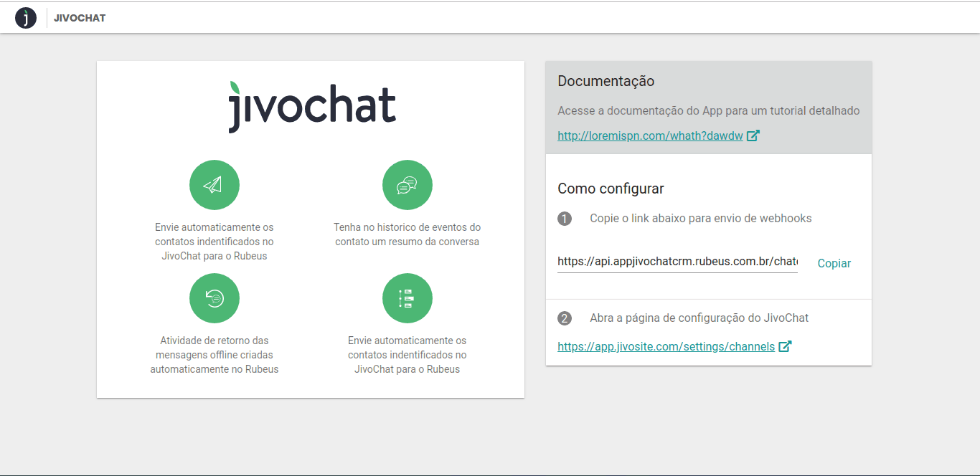The height and width of the screenshot is (476, 980).
Task: Click the Documentação heading
Action: click(x=606, y=81)
